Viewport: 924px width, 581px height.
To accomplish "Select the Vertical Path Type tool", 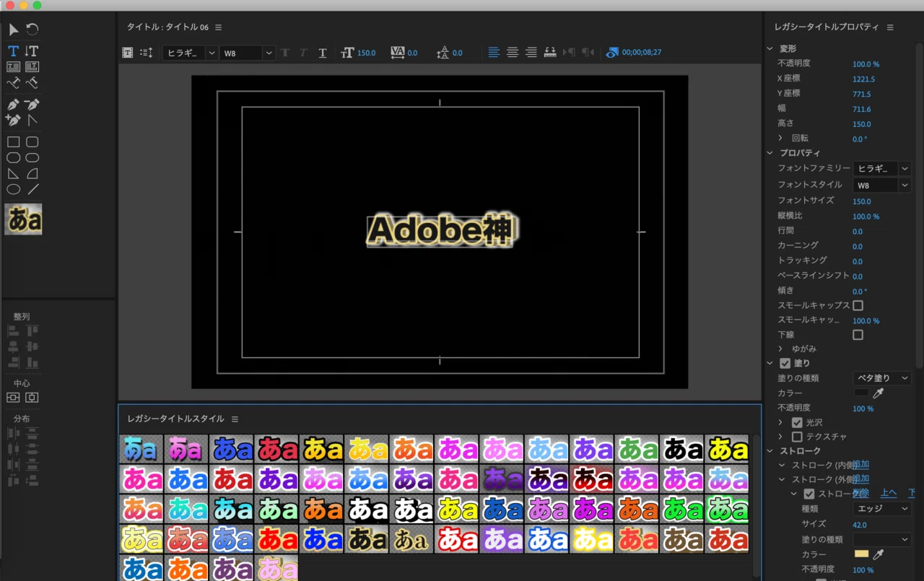I will click(32, 83).
